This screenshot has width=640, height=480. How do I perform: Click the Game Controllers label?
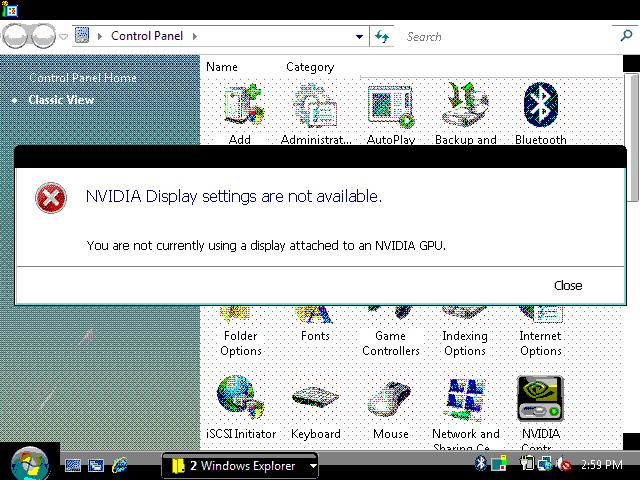[391, 343]
